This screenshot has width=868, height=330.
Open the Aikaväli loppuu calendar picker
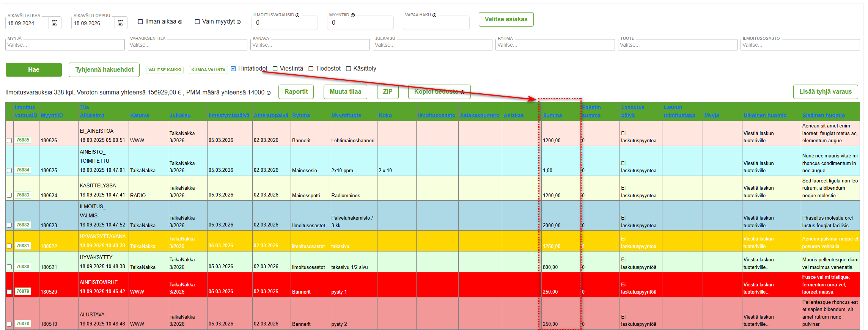pos(121,23)
